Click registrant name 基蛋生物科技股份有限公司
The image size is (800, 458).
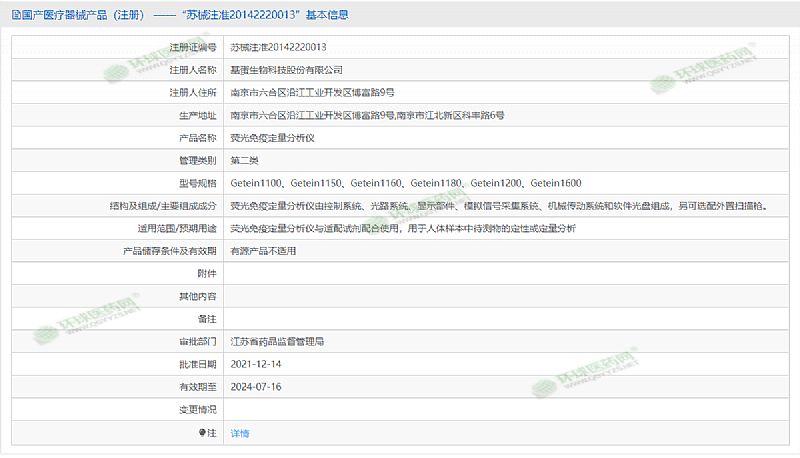[286, 70]
